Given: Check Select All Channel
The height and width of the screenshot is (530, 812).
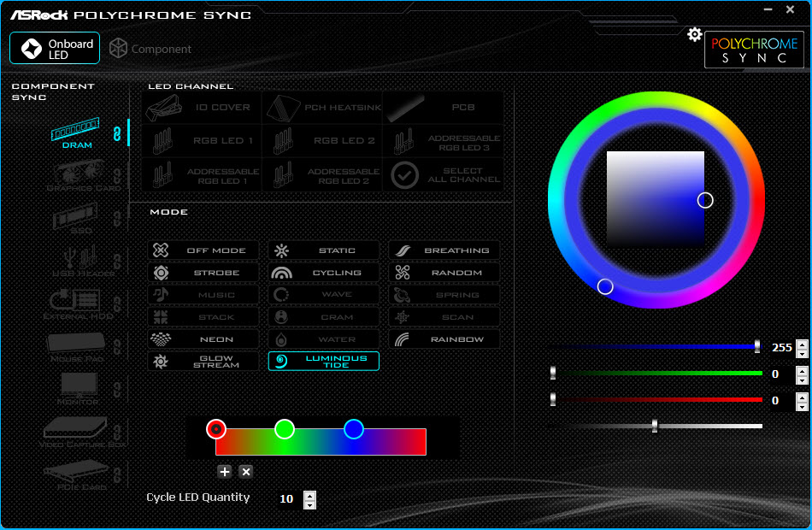Looking at the screenshot, I should coord(443,175).
